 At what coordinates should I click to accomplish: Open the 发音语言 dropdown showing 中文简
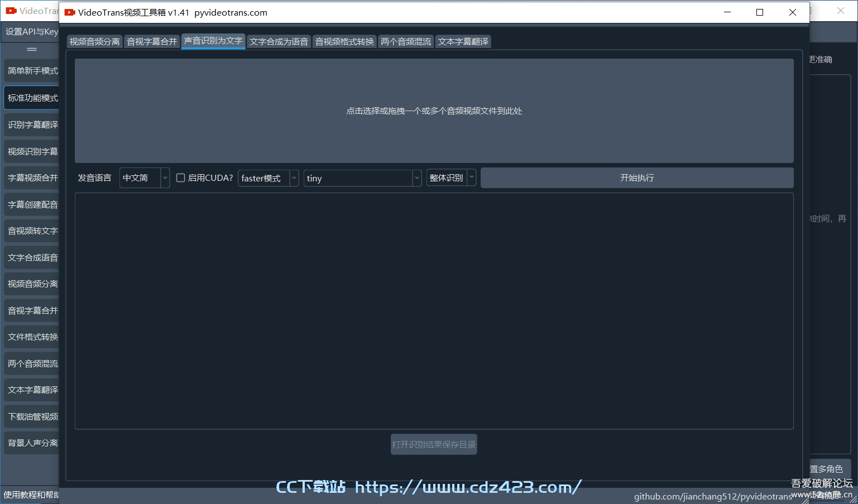(144, 178)
